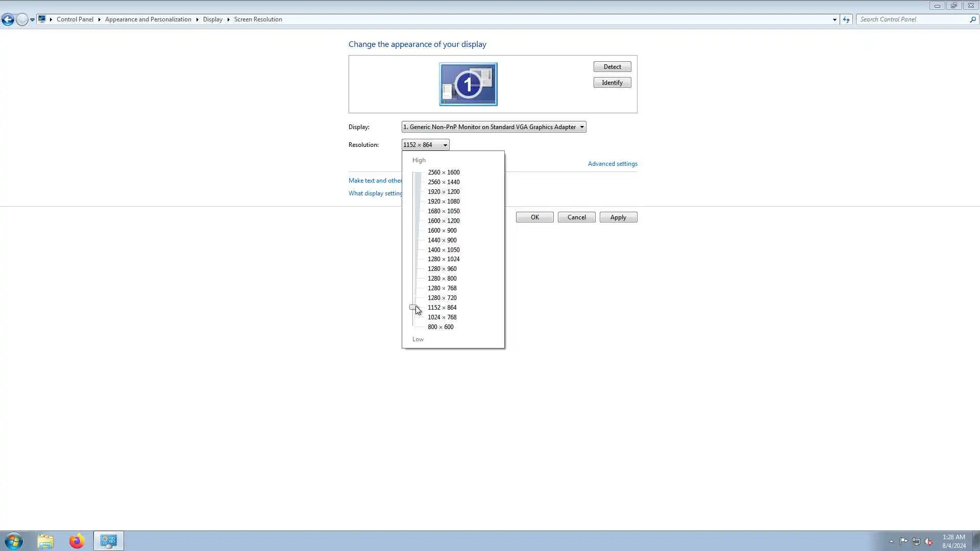The width and height of the screenshot is (980, 551).
Task: Launch Firefox from the taskbar
Action: (x=77, y=541)
